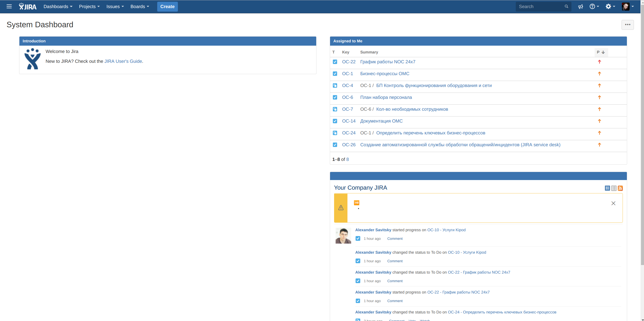Open issue OC-26 key link
The image size is (644, 321).
pos(349,145)
